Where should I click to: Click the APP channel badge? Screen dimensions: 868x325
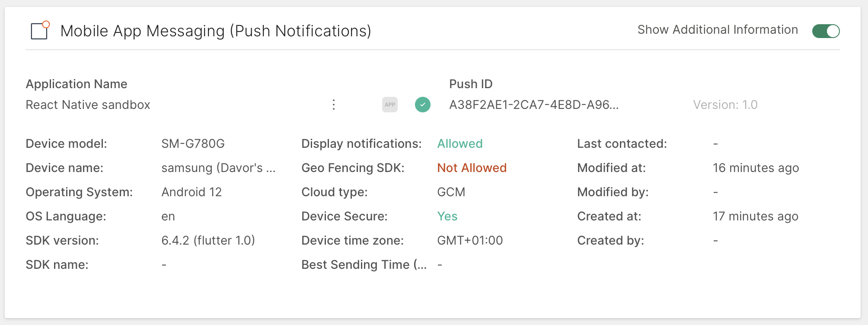tap(389, 105)
